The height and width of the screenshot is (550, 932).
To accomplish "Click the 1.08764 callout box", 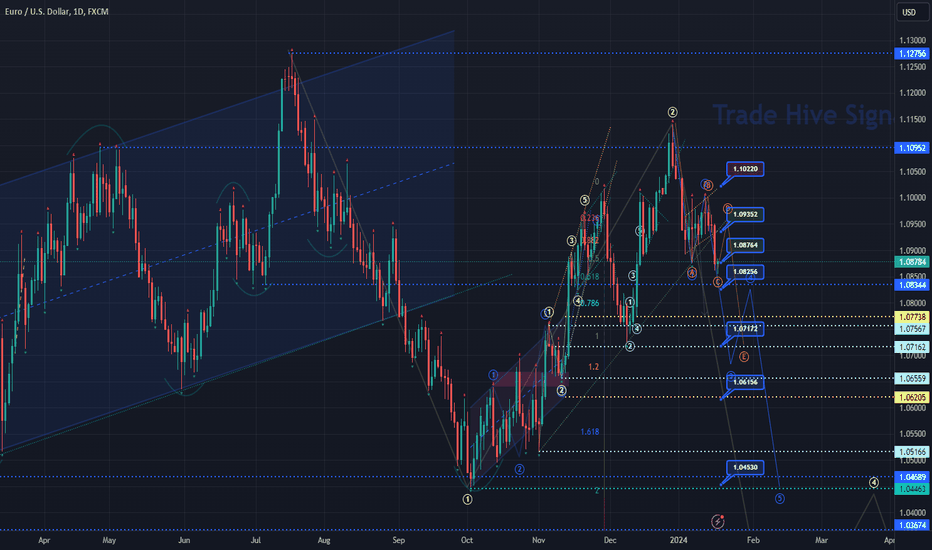I will click(745, 245).
